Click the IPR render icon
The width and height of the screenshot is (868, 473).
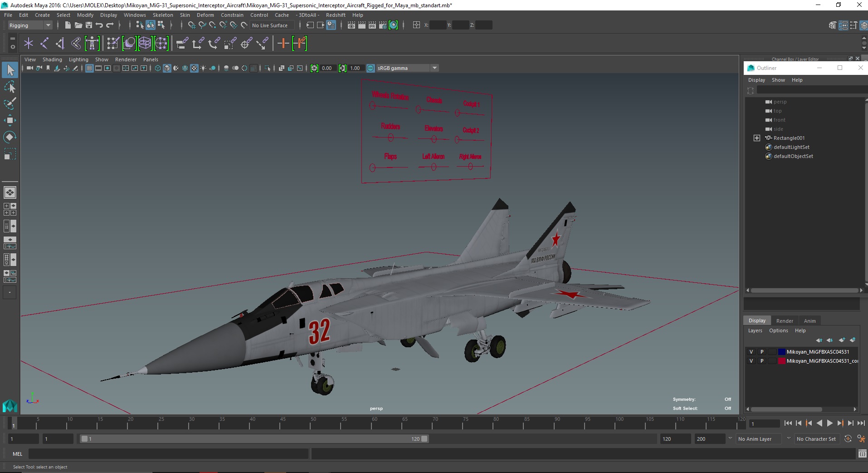point(372,25)
